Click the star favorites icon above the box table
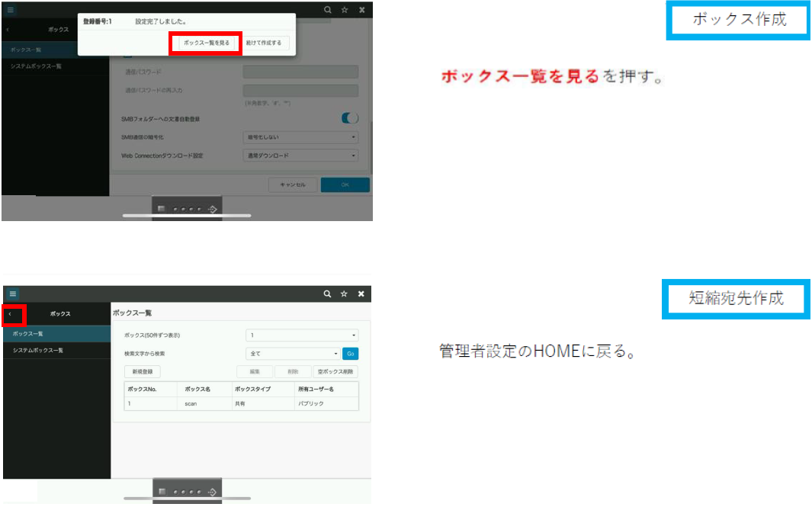The width and height of the screenshot is (812, 507). 344,294
